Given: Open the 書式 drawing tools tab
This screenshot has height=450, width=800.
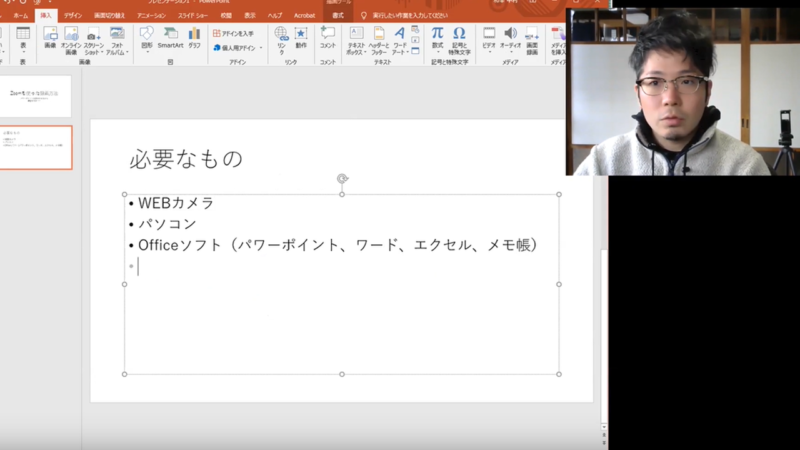Looking at the screenshot, I should click(x=338, y=16).
